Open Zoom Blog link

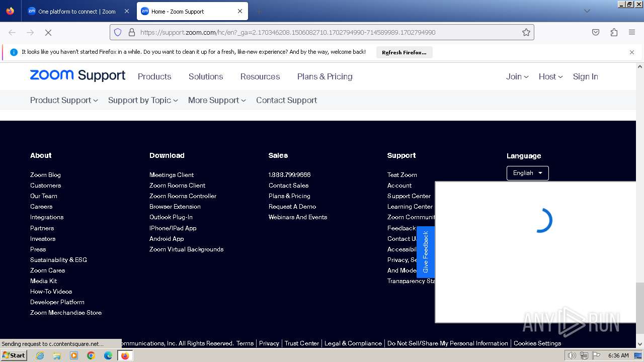click(x=45, y=175)
